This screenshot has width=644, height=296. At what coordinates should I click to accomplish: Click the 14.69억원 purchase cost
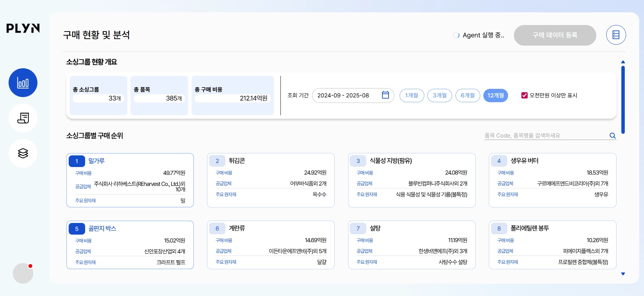315,240
